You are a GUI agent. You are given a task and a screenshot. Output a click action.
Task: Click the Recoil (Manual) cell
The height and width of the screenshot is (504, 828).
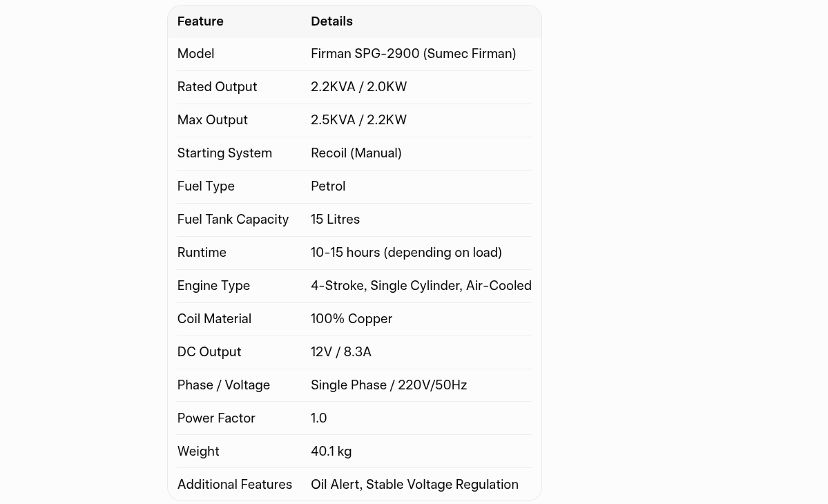pos(356,153)
